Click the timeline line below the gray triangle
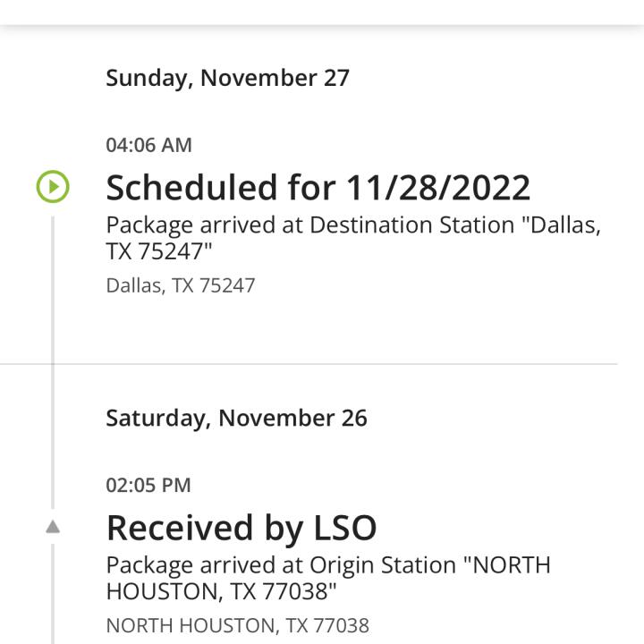Viewport: 644px width, 644px height. [53, 590]
